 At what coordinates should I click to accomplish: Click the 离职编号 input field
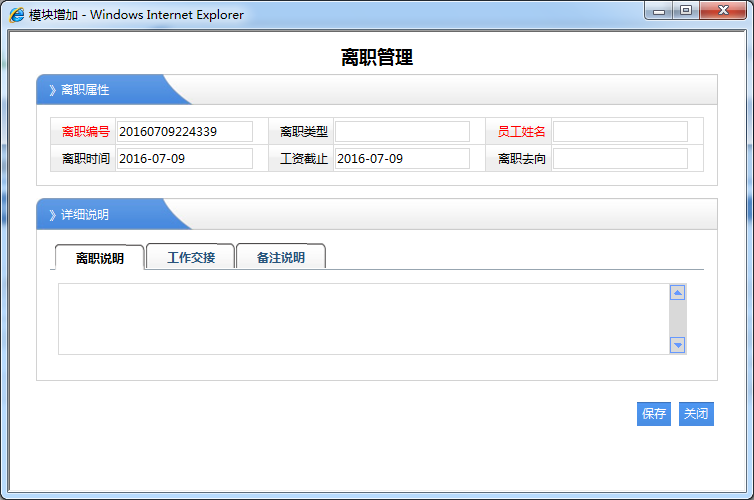184,132
